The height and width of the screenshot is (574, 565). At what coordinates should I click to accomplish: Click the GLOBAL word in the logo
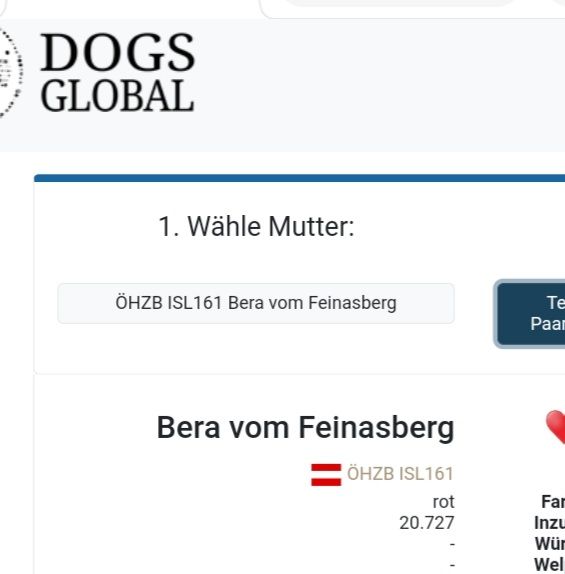(x=117, y=96)
